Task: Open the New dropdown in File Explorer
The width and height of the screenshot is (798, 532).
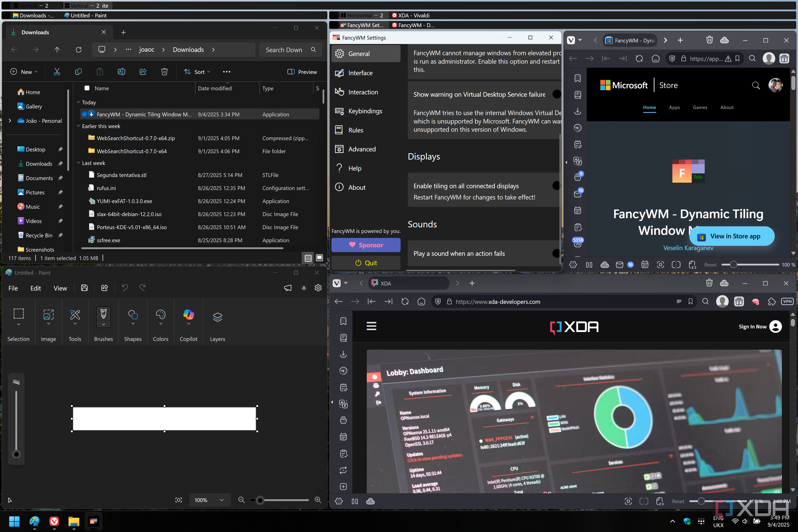Action: (24, 72)
